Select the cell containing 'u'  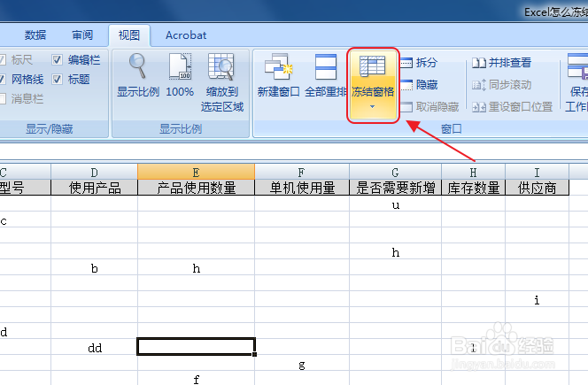click(x=395, y=204)
